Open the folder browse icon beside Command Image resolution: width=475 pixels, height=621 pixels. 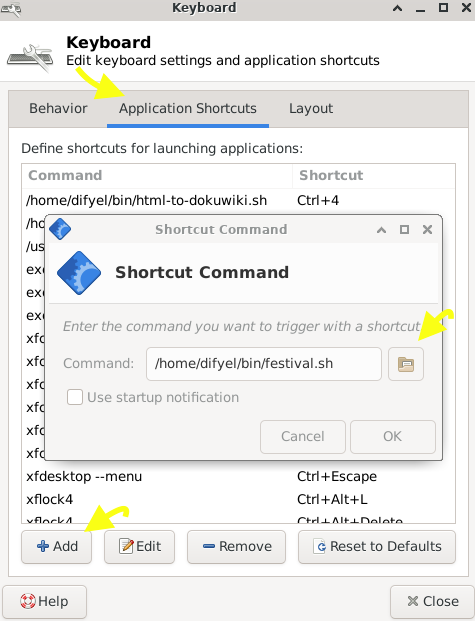coord(406,364)
